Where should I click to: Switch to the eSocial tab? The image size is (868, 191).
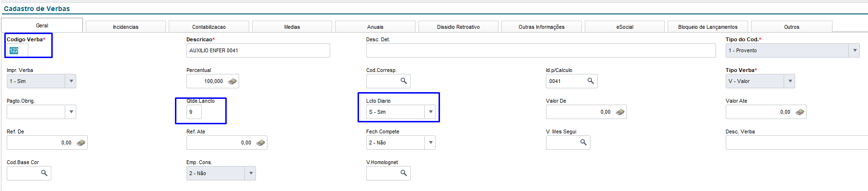tap(625, 27)
